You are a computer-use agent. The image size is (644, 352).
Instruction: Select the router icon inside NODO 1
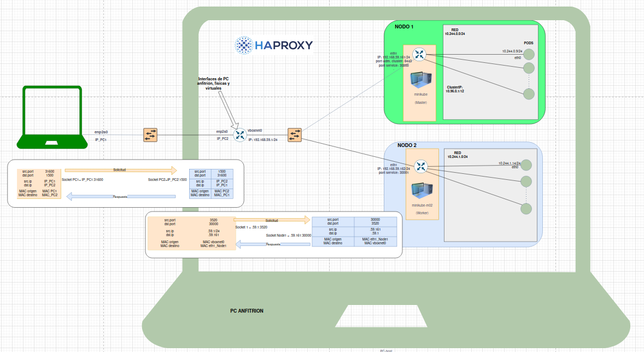(419, 55)
